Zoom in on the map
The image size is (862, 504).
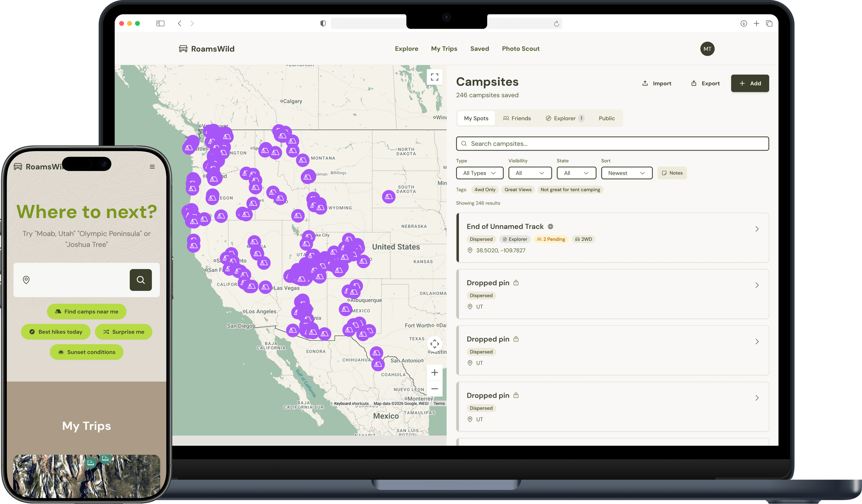434,372
